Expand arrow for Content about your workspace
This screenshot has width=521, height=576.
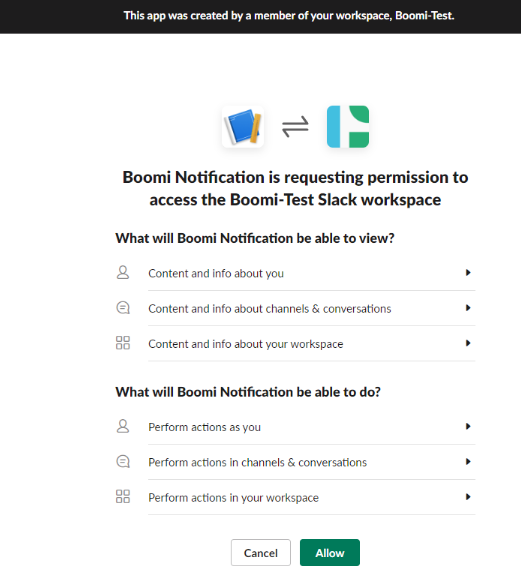point(468,343)
